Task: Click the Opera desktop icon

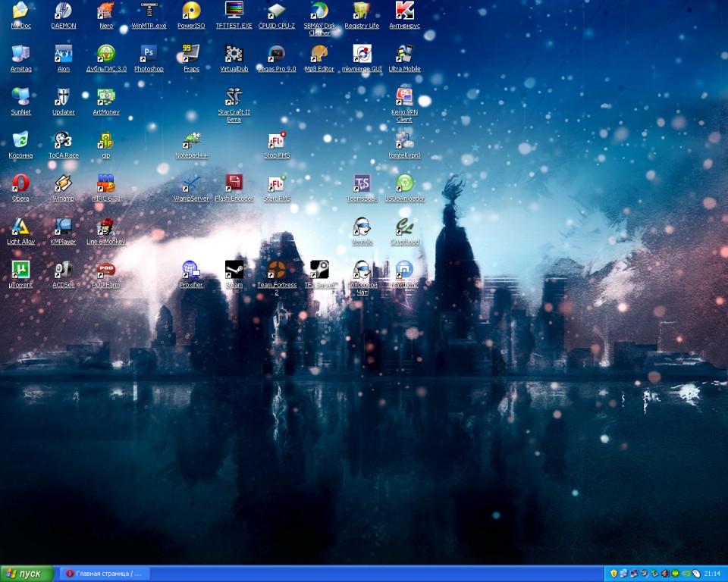Action: (21, 183)
